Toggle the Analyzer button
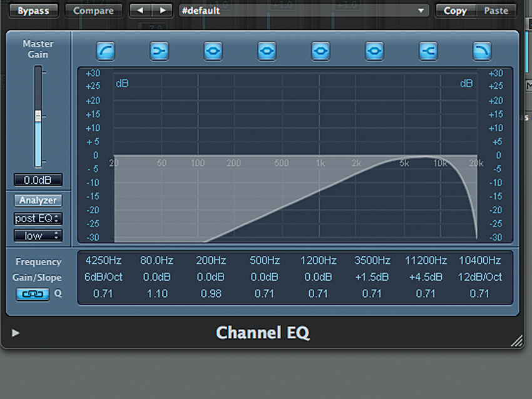Viewport: 532px width, 399px height. coord(38,200)
